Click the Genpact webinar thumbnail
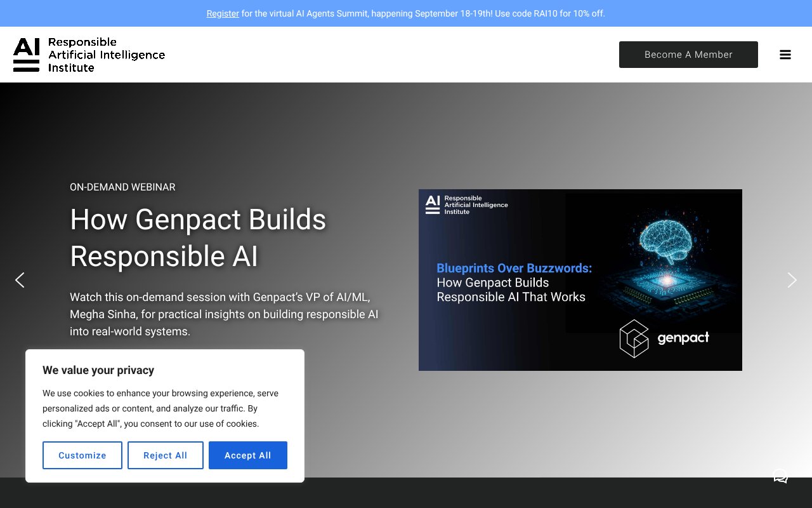 [x=580, y=280]
